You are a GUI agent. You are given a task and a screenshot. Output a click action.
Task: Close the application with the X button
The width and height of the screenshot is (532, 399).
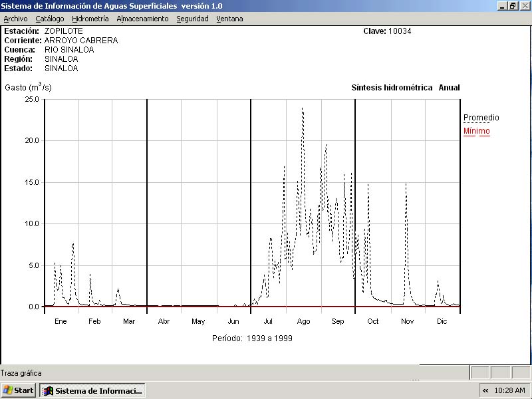525,5
